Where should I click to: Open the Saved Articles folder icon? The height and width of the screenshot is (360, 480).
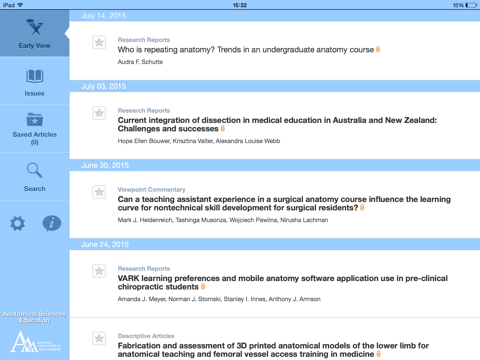tap(35, 119)
